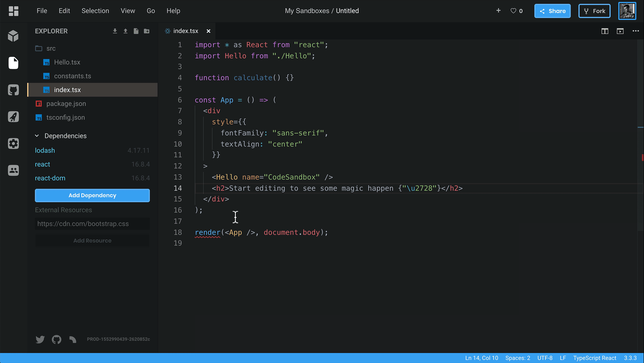644x363 pixels.
Task: Click the new file icon in Explorer
Action: pos(136,31)
